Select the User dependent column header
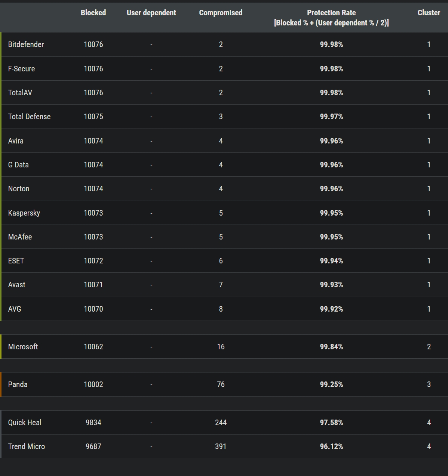 click(x=151, y=13)
